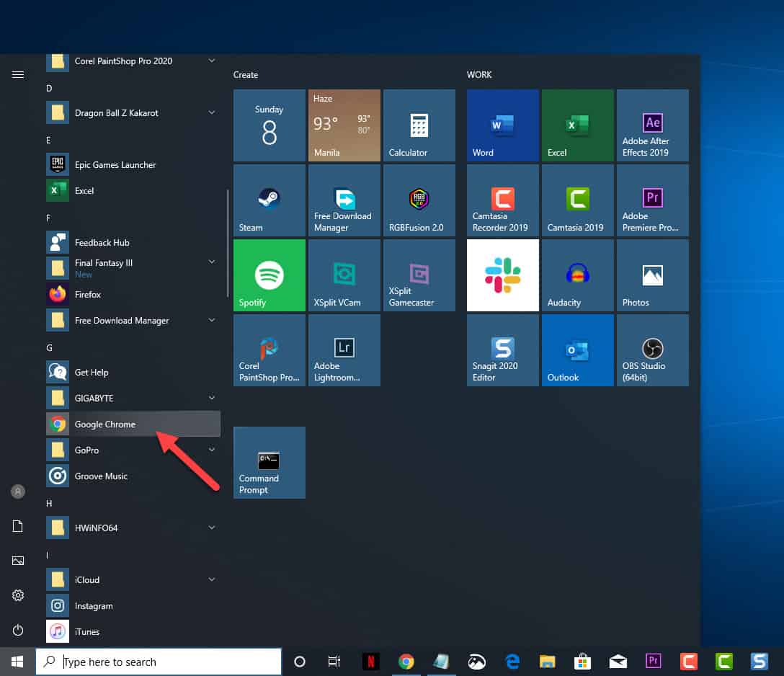
Task: Expand the HWiNFO64 folder
Action: (133, 528)
